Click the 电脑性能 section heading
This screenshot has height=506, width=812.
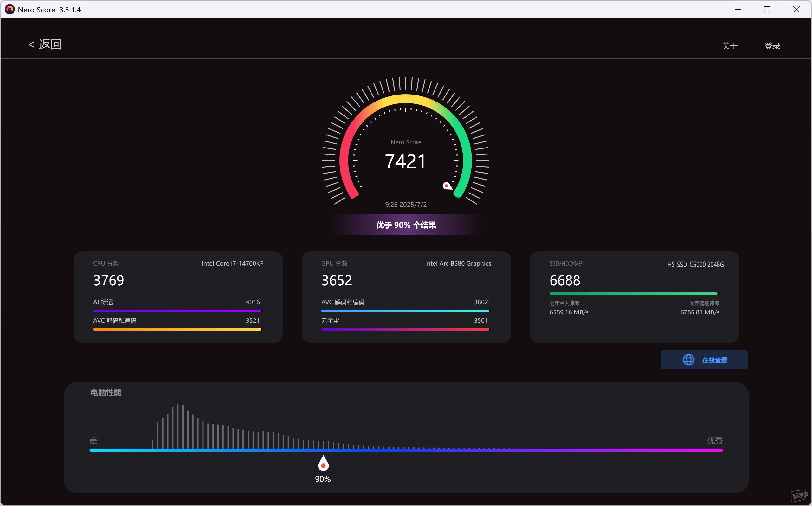[106, 392]
